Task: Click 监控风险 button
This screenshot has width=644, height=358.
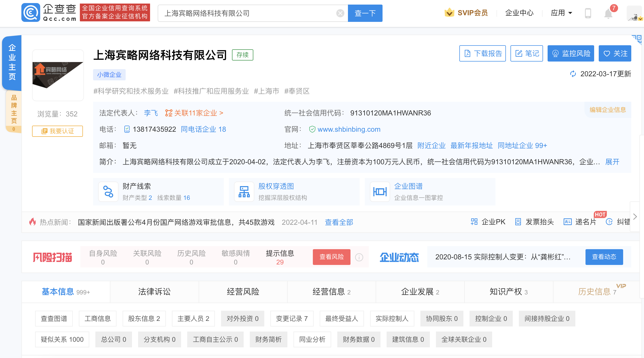Action: tap(571, 53)
